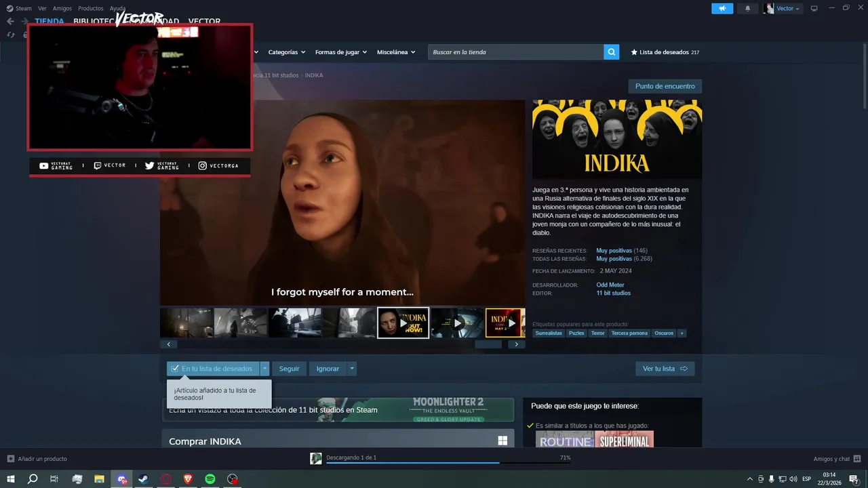Switch to Big Picture mode monitor icon

pyautogui.click(x=814, y=8)
